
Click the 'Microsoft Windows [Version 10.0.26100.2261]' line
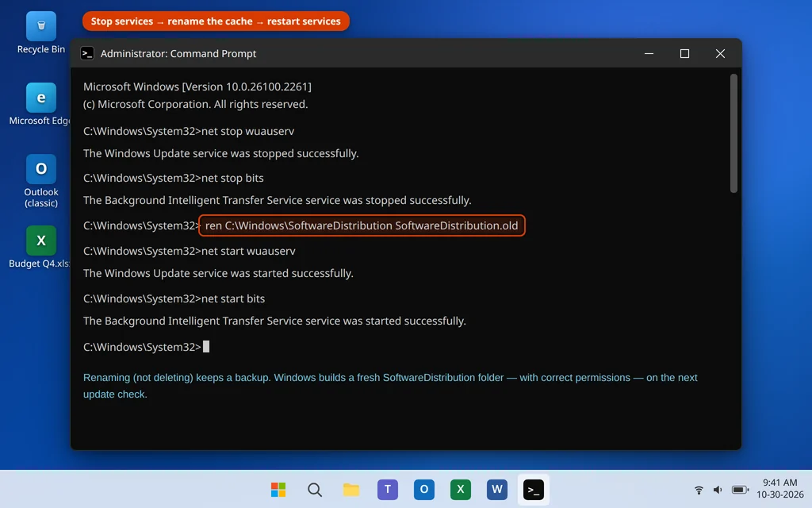[x=197, y=87]
